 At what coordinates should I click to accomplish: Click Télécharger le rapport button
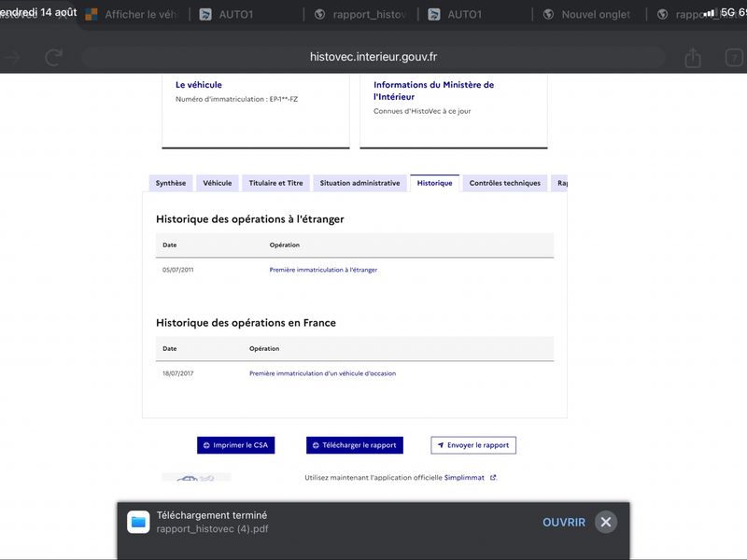coord(355,445)
